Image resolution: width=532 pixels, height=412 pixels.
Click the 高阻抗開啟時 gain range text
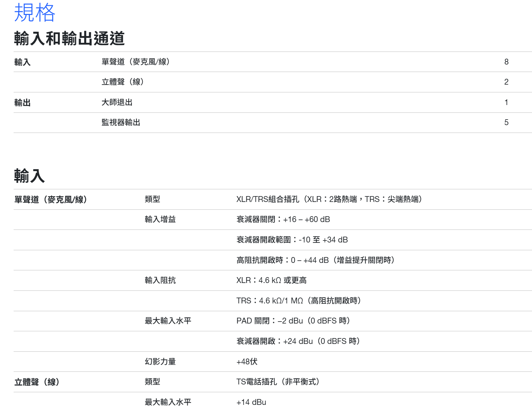[315, 260]
